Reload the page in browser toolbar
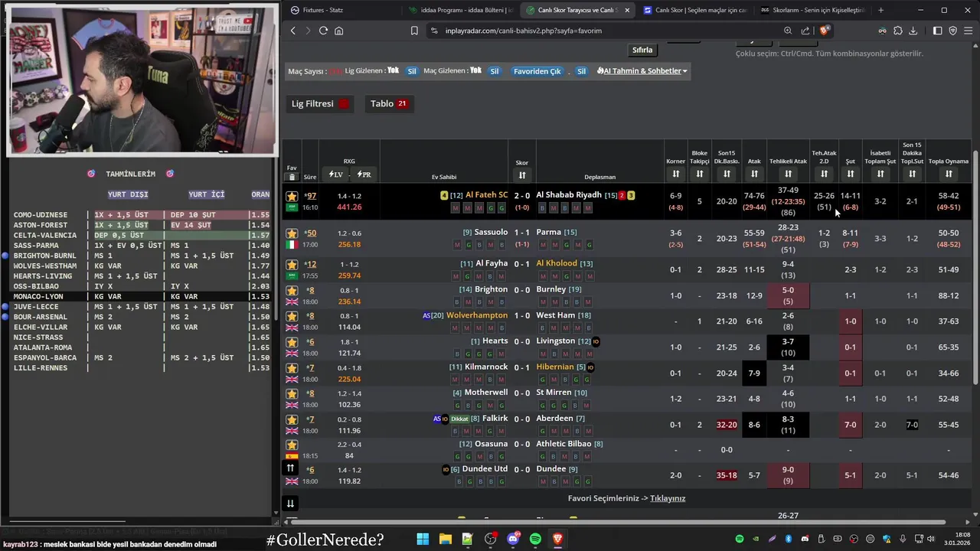This screenshot has height=551, width=980. pos(323,31)
